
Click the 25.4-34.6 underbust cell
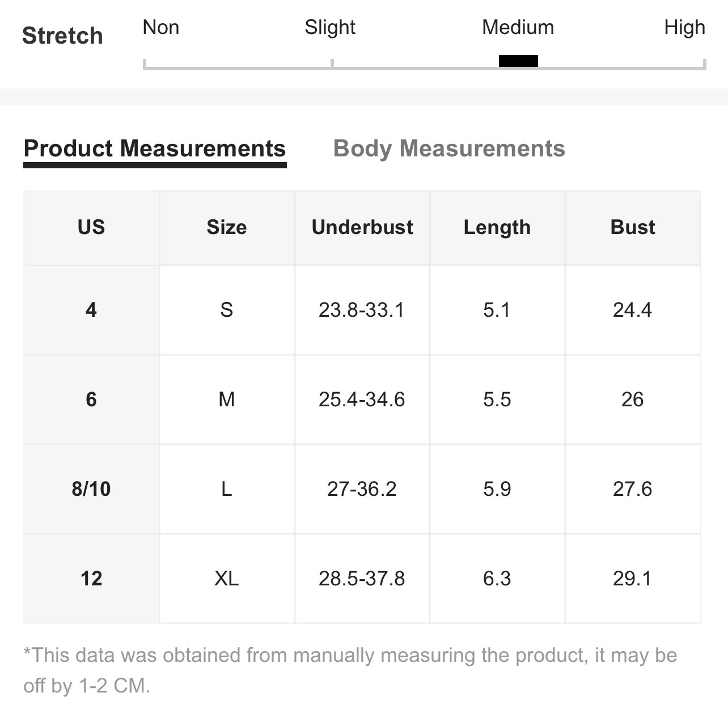(362, 400)
